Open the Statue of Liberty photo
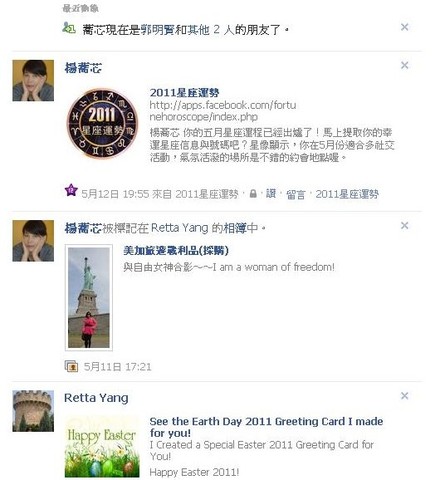 pos(89,298)
